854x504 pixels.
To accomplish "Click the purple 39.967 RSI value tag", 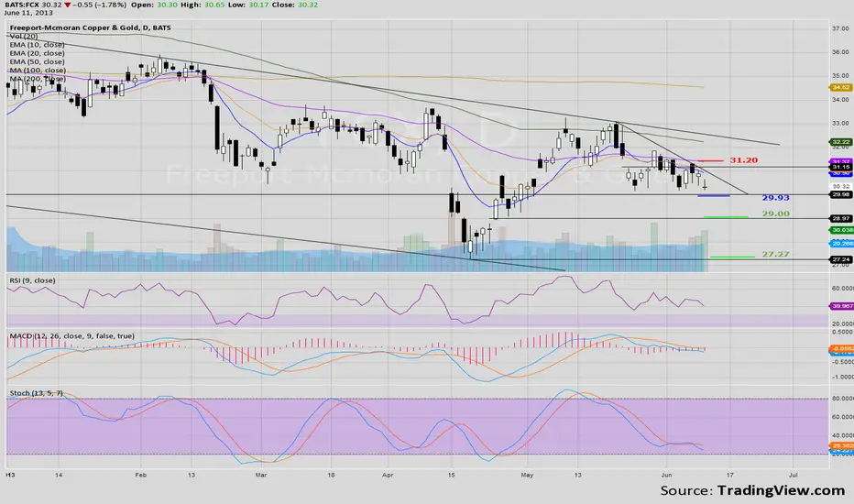I will pos(842,306).
